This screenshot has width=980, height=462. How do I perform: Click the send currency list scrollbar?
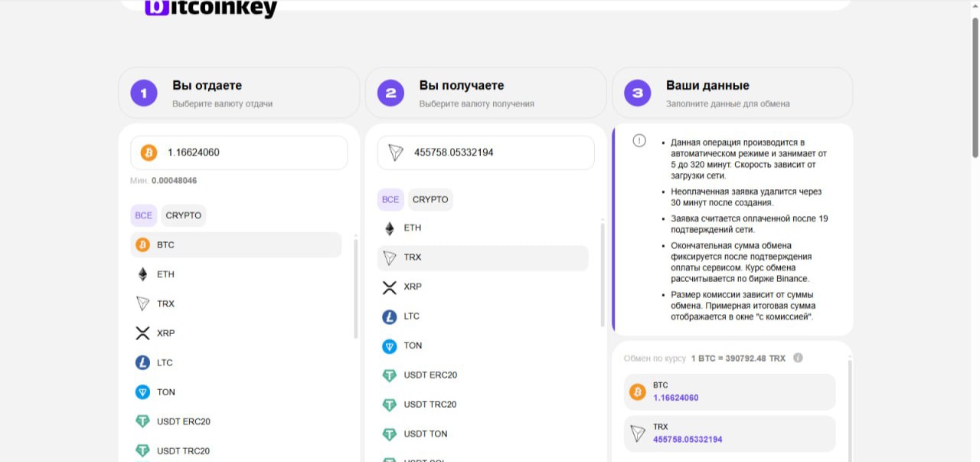356,288
